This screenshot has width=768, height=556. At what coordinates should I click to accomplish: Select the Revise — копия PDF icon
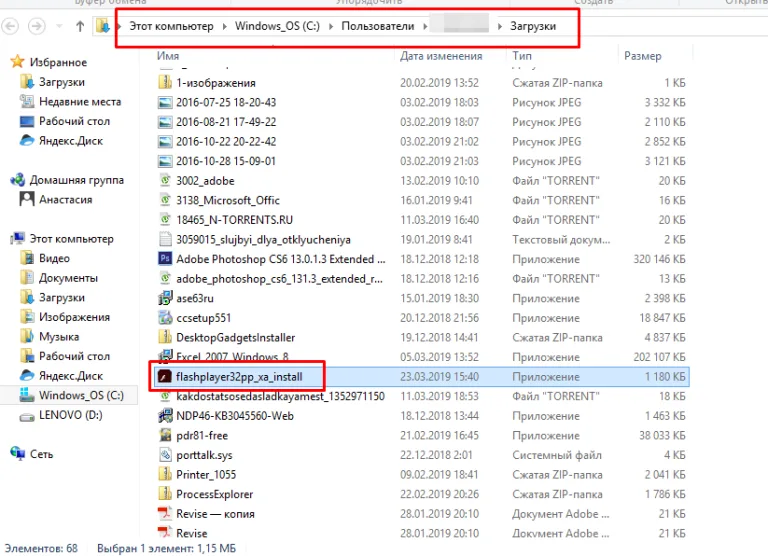(x=165, y=513)
